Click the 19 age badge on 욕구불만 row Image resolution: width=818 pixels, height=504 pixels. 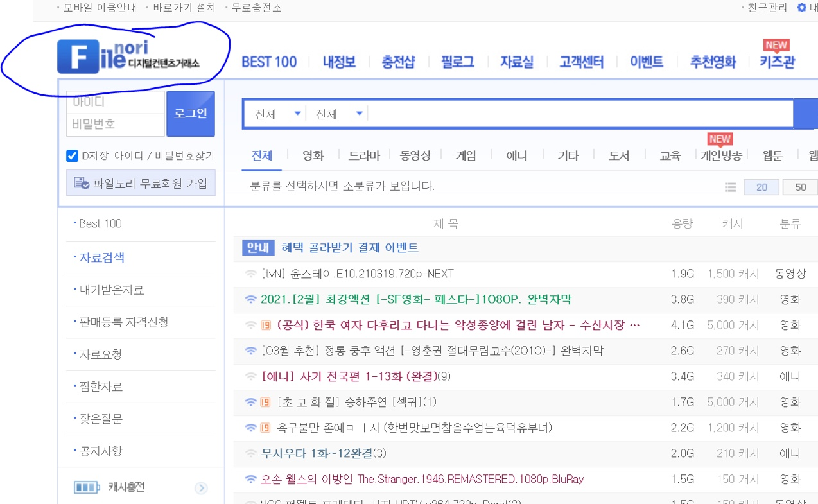(265, 428)
